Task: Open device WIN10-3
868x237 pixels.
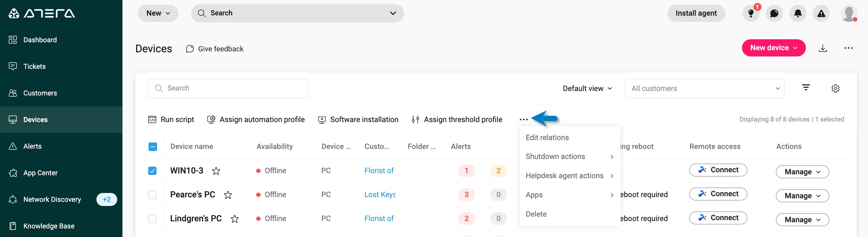Action: click(187, 171)
